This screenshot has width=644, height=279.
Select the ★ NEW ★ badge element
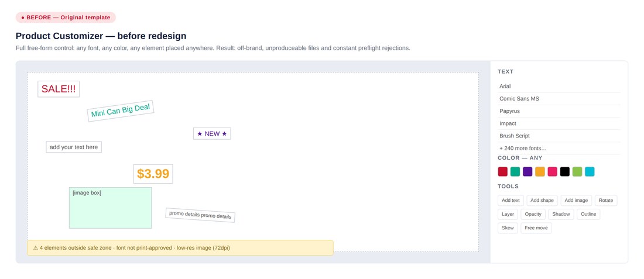coord(212,133)
